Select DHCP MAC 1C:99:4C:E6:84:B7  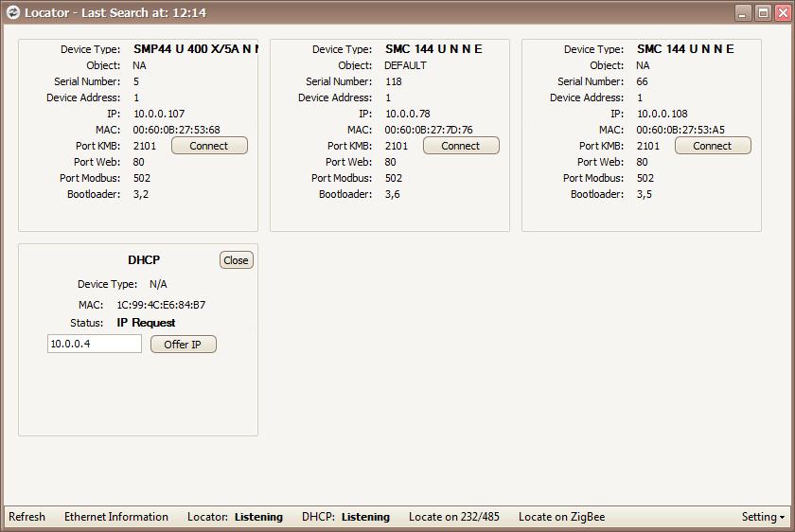point(161,305)
